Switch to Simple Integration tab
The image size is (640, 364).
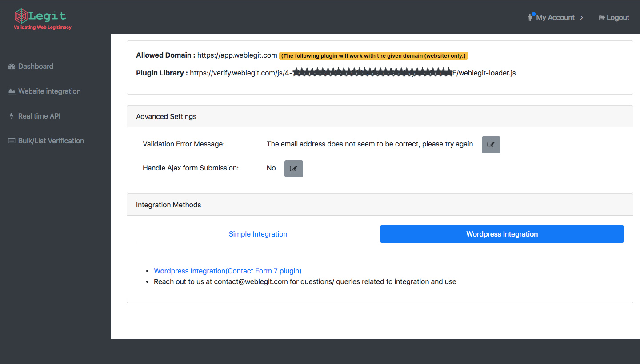pyautogui.click(x=258, y=234)
